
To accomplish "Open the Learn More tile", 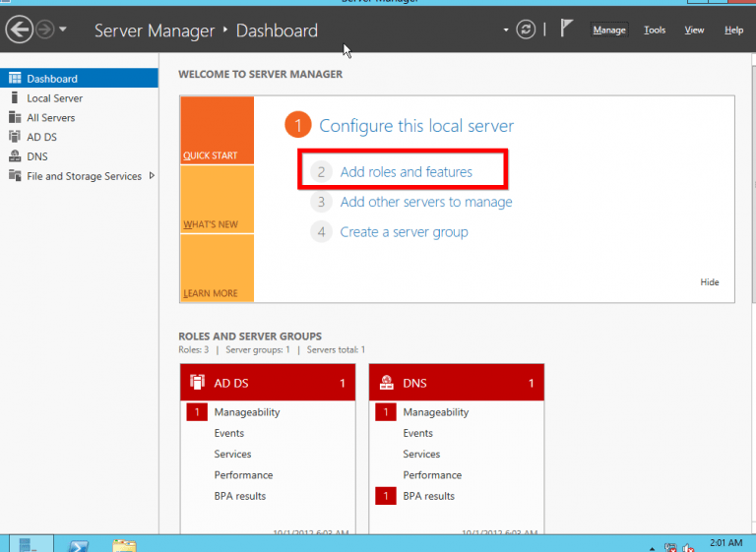I will (x=217, y=268).
